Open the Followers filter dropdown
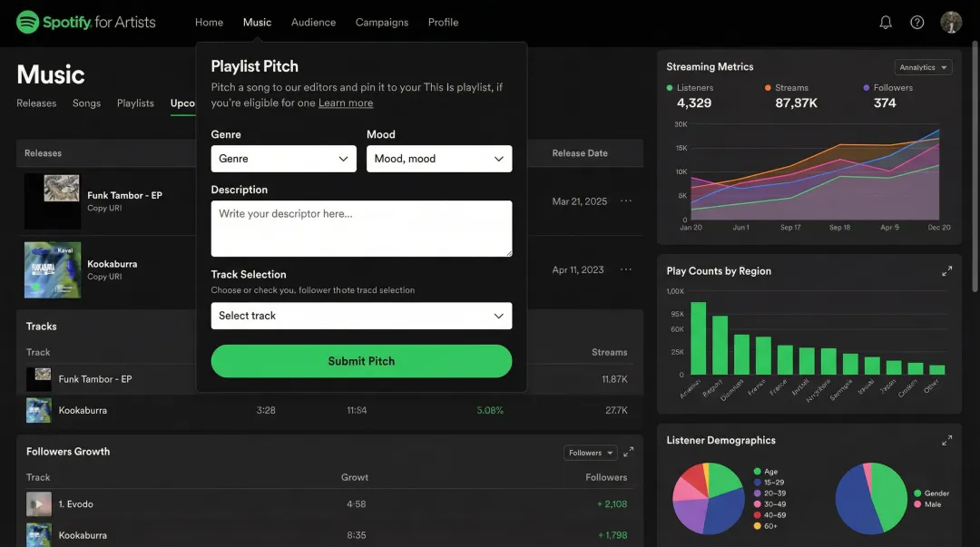The height and width of the screenshot is (547, 980). tap(590, 453)
